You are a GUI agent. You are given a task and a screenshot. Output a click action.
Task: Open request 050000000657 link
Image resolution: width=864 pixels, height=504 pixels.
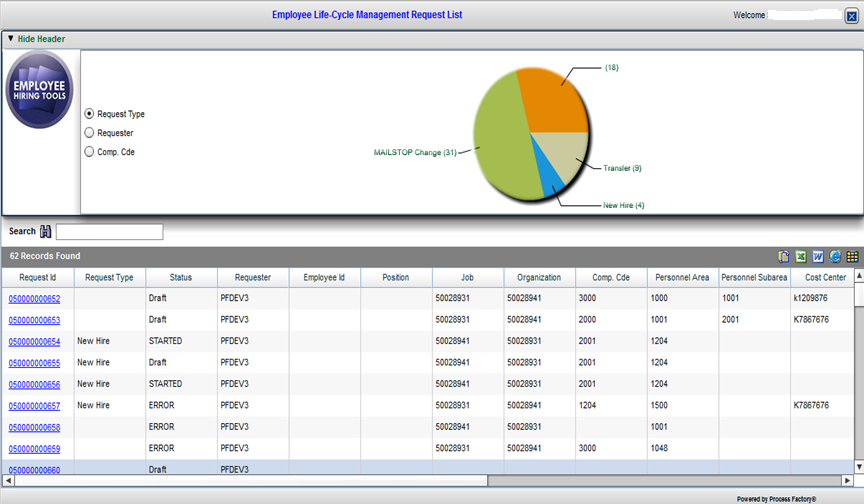(34, 406)
